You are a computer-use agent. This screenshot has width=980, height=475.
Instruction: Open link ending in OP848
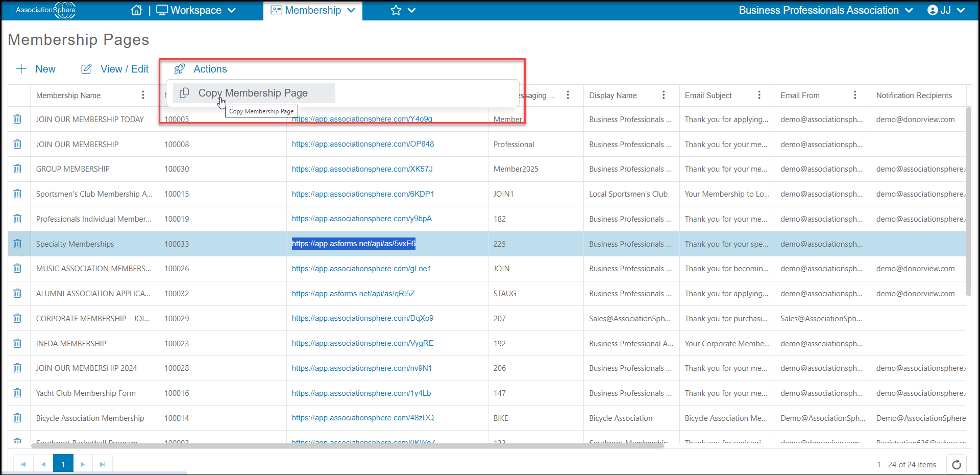(x=363, y=144)
